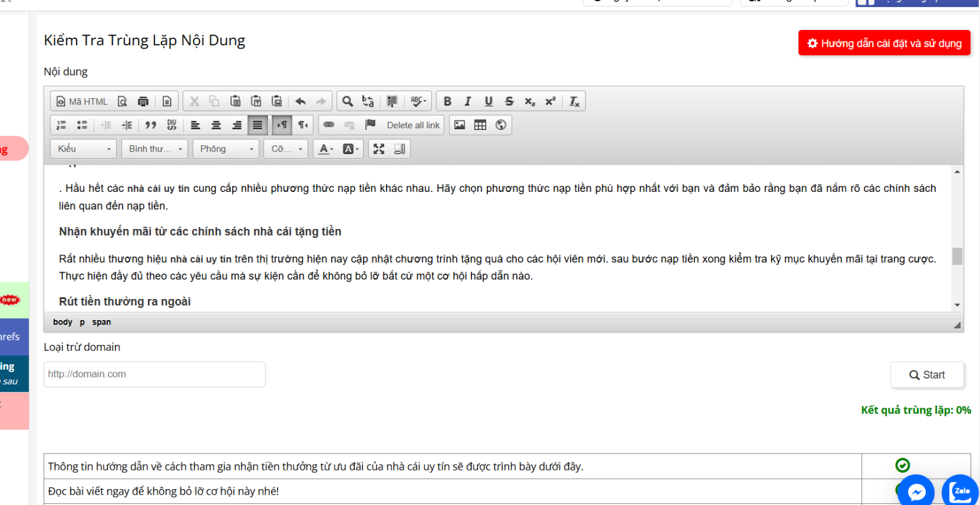Toggle justify text alignment
The width and height of the screenshot is (980, 505).
point(257,125)
